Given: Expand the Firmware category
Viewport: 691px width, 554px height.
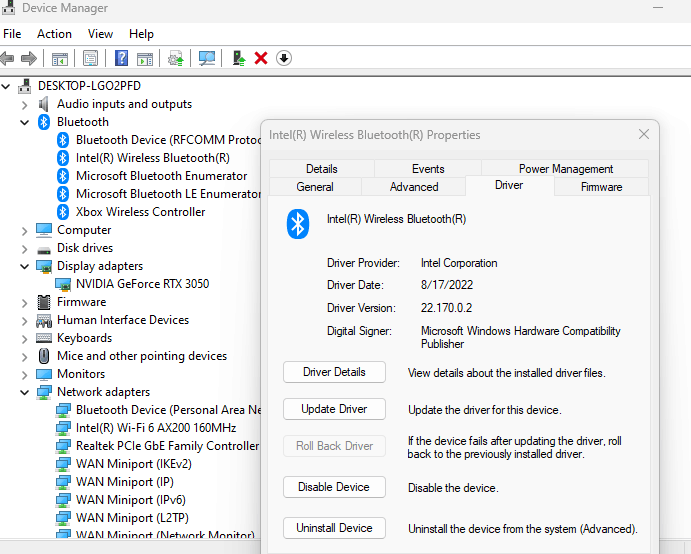Looking at the screenshot, I should point(24,303).
